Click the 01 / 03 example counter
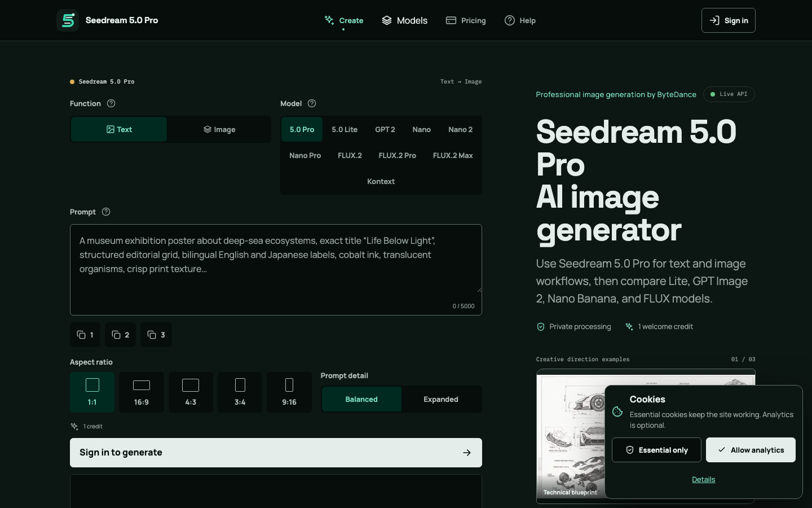This screenshot has width=812, height=508. (743, 360)
